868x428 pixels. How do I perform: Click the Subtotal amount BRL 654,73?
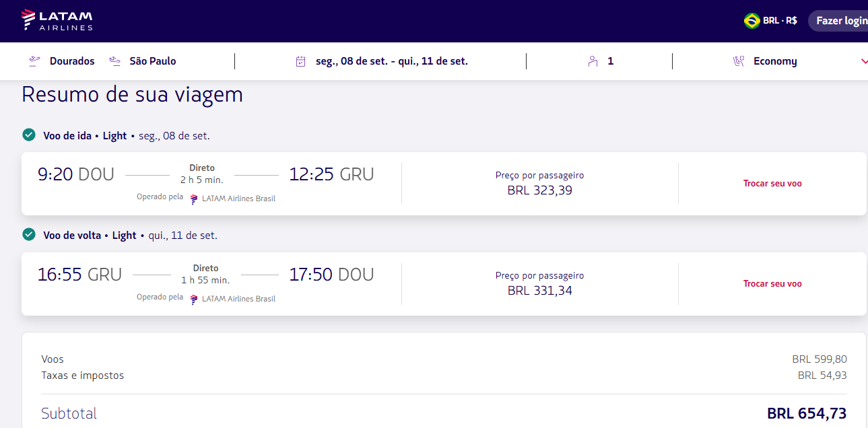click(x=807, y=413)
